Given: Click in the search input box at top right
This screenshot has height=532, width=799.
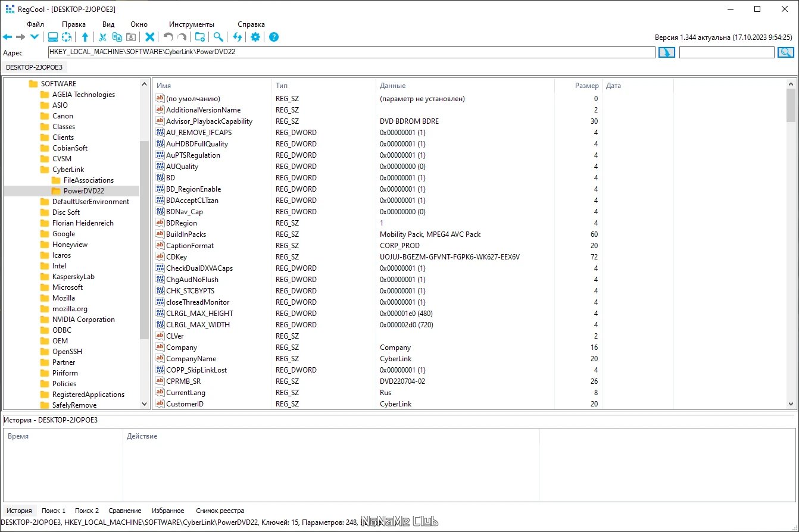Looking at the screenshot, I should click(x=726, y=52).
